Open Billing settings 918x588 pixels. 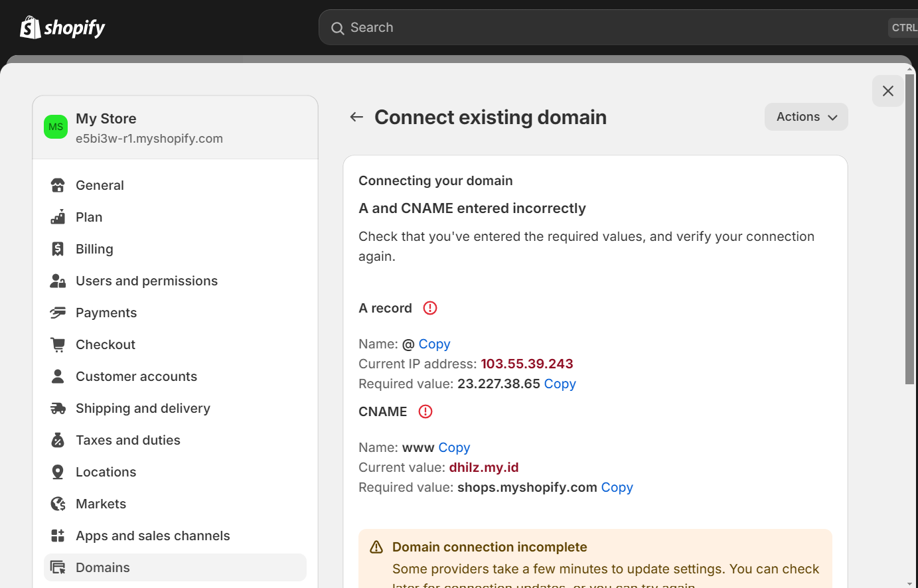pyautogui.click(x=175, y=249)
